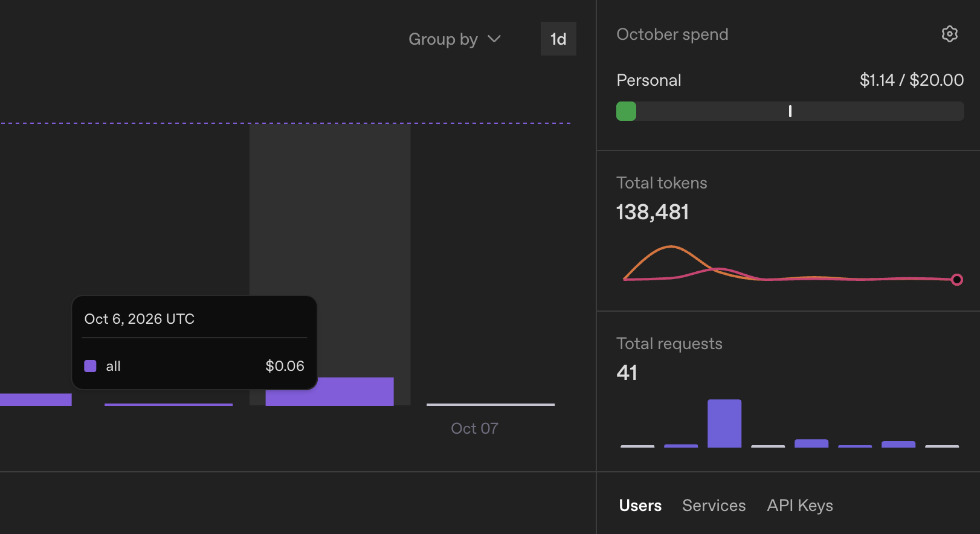
Task: Expand the Group by dropdown
Action: coord(455,39)
